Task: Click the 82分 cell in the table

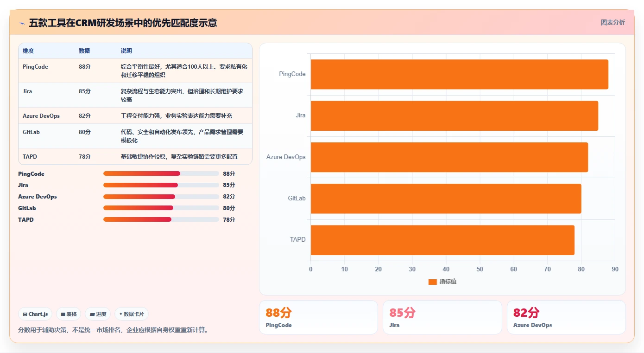Action: [85, 116]
